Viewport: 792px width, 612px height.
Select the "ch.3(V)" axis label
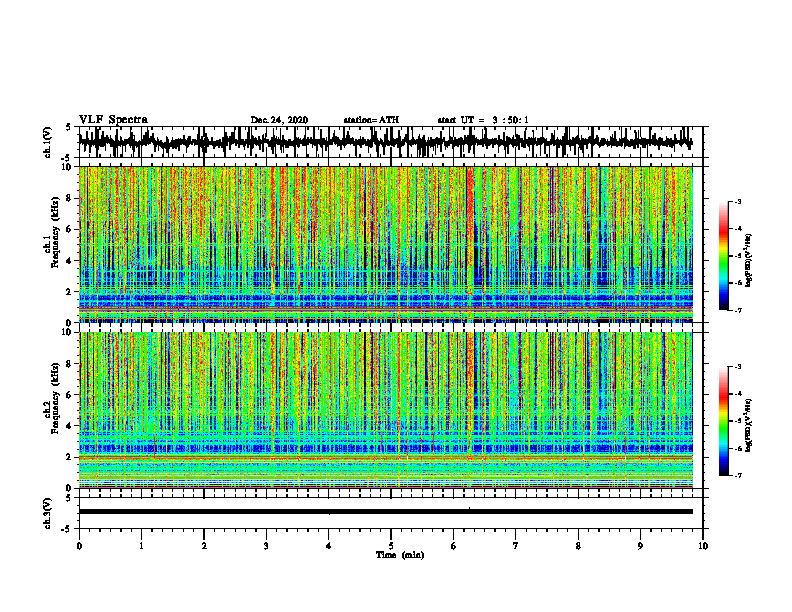click(48, 513)
